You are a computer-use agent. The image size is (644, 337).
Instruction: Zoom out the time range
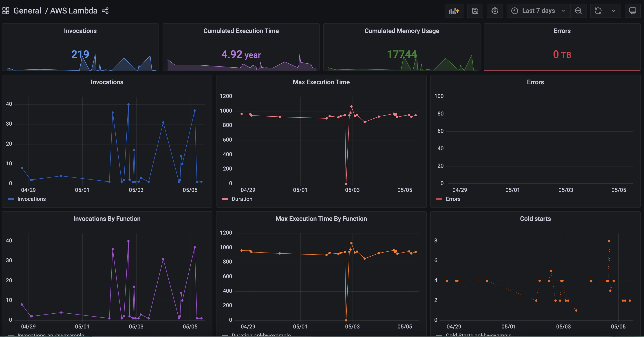(578, 11)
